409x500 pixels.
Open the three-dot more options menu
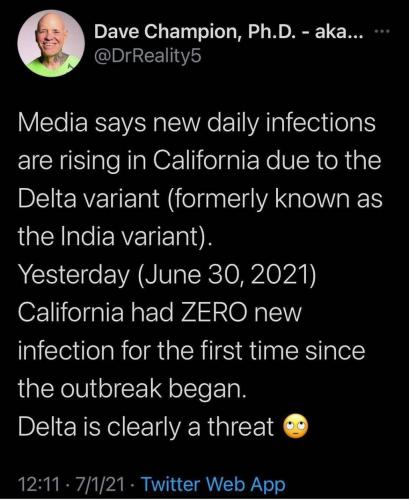382,32
